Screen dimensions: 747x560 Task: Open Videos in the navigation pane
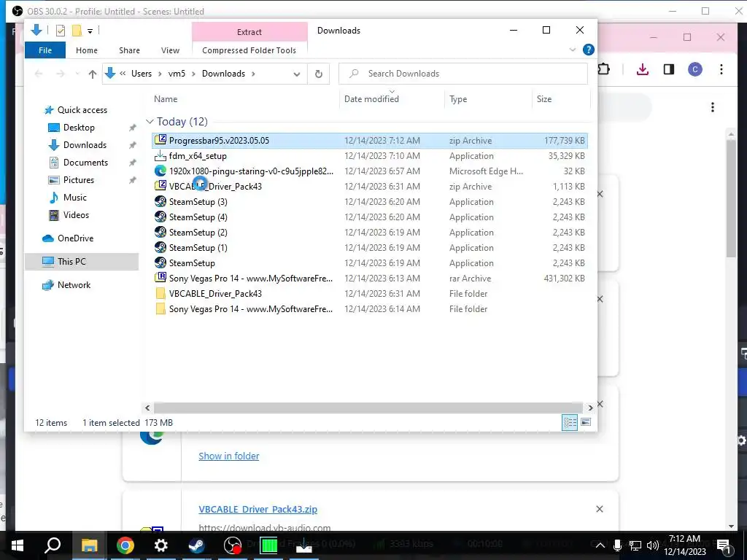pyautogui.click(x=76, y=215)
